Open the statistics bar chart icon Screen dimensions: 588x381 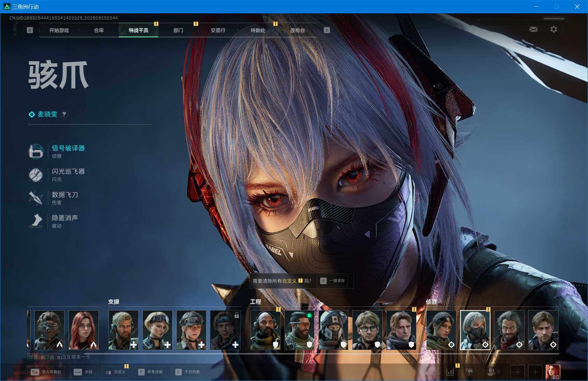[x=450, y=372]
